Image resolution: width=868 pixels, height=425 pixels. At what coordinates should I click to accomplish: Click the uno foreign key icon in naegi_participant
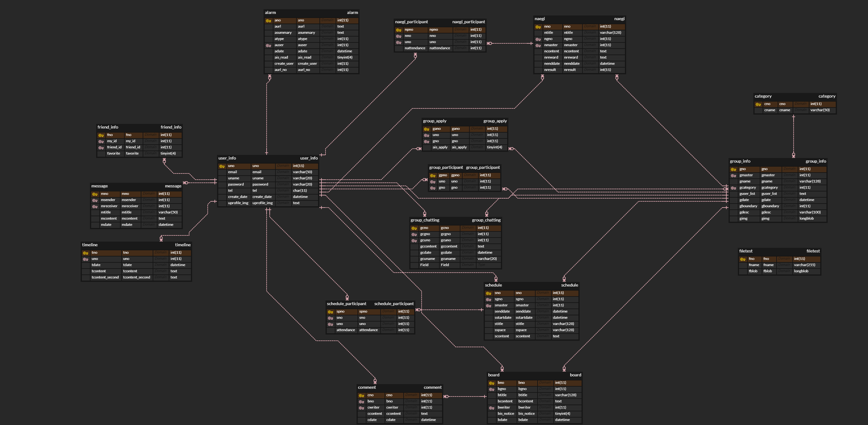pyautogui.click(x=399, y=42)
